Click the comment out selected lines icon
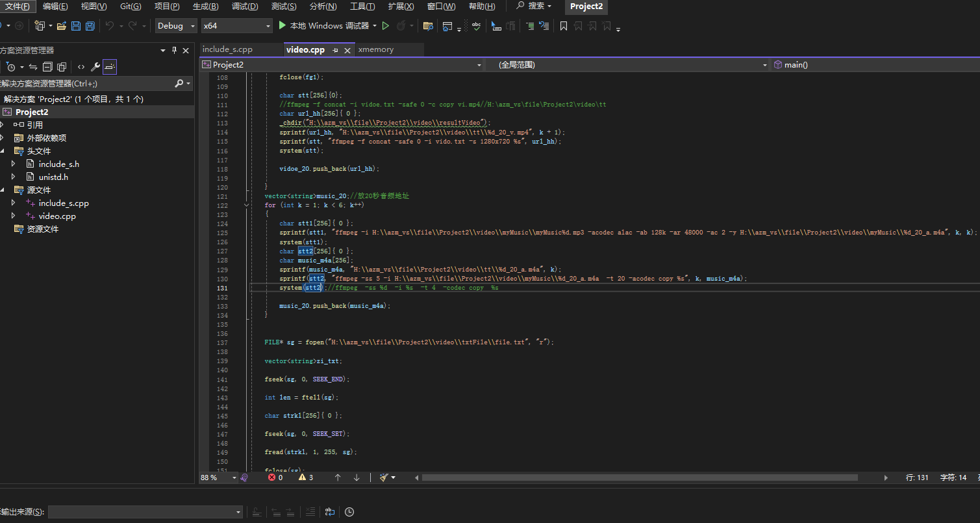The width and height of the screenshot is (980, 523). (530, 26)
